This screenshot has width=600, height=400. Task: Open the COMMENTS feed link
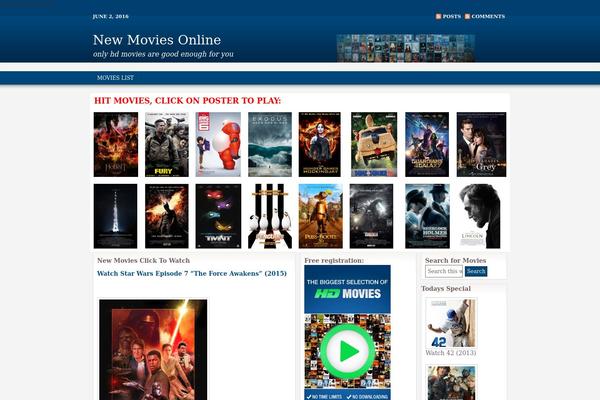488,16
